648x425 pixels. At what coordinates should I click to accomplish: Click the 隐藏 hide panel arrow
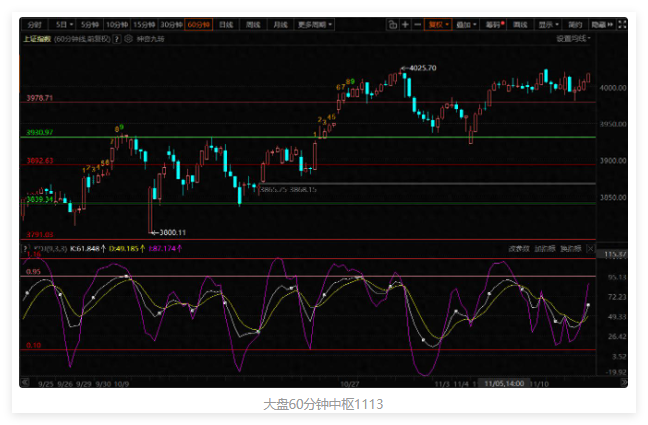601,23
